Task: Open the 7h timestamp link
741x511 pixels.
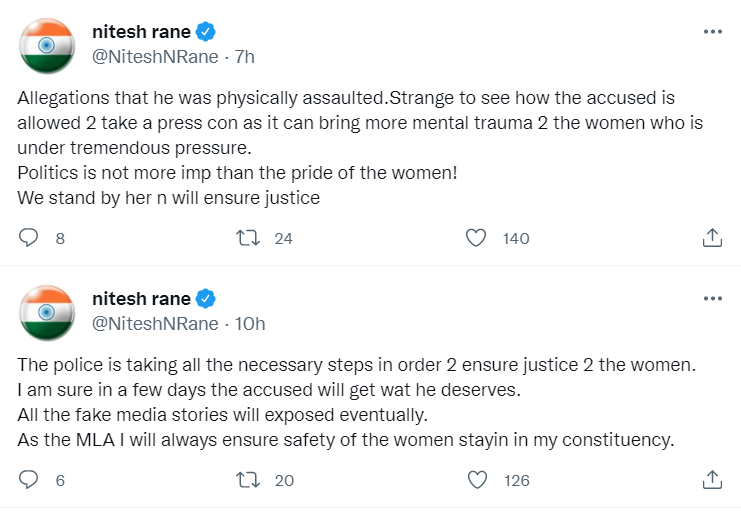Action: 244,57
